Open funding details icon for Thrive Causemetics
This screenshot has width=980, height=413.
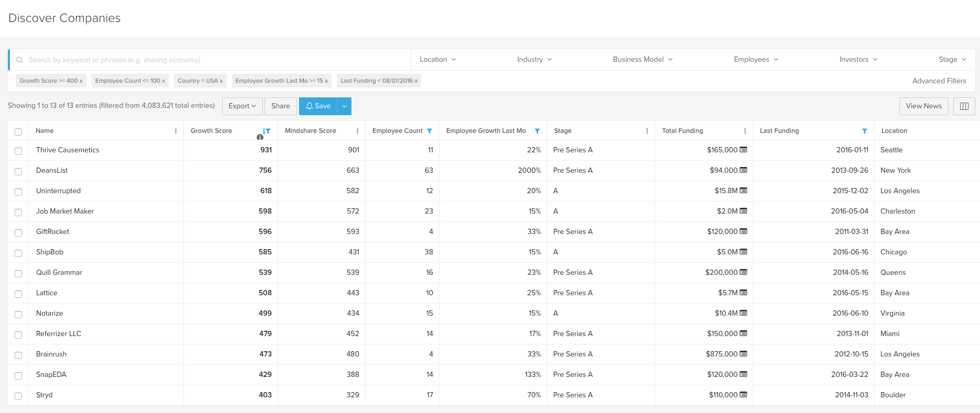point(743,150)
